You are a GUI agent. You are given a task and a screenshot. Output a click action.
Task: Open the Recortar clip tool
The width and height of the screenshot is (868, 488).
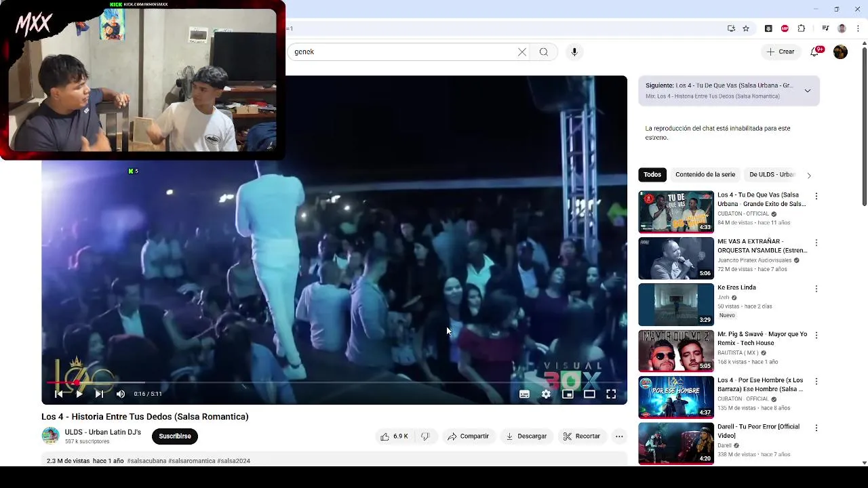tap(582, 436)
